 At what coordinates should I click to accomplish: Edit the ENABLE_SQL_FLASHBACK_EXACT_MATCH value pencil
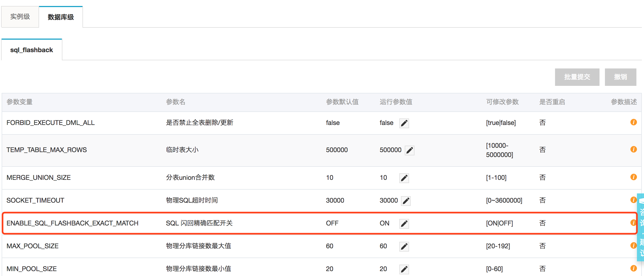pos(404,224)
